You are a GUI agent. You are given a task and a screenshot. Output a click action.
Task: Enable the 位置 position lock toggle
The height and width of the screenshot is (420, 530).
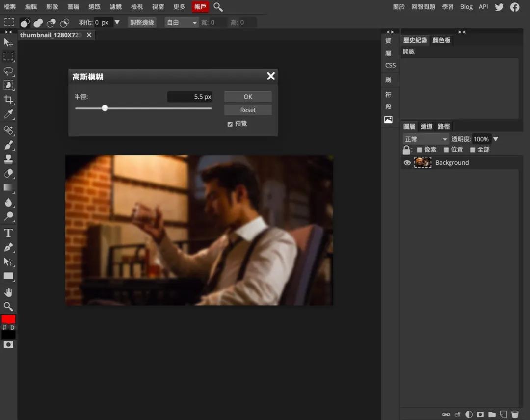(x=446, y=149)
